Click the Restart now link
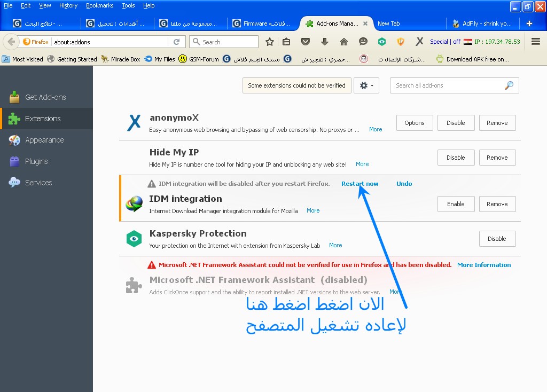 (360, 184)
